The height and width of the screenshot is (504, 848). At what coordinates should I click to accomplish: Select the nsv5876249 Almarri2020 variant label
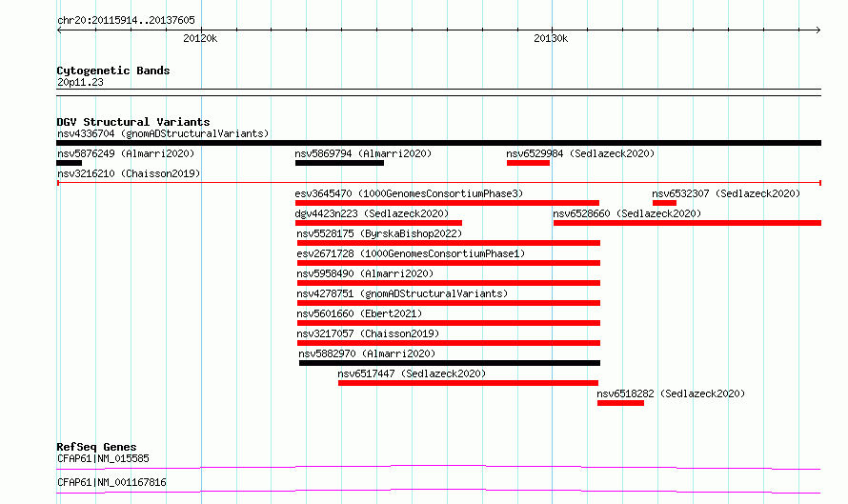coord(126,153)
